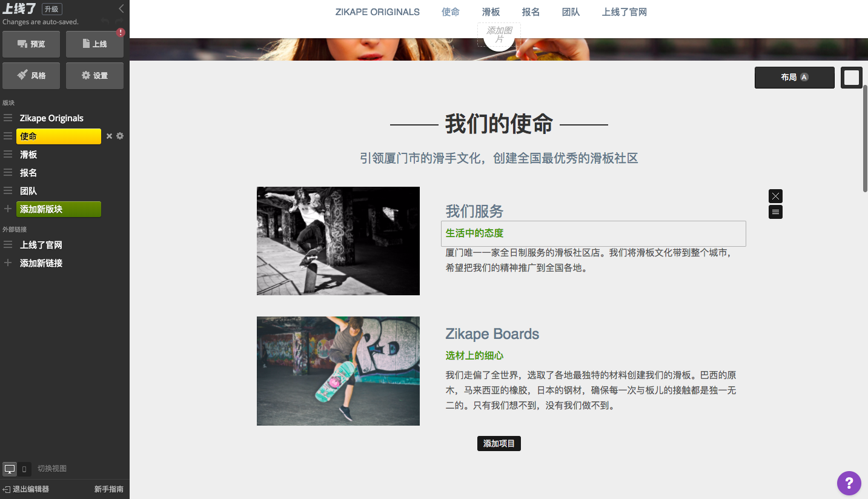The height and width of the screenshot is (499, 868).
Task: Open the 风格 style panel
Action: (31, 76)
